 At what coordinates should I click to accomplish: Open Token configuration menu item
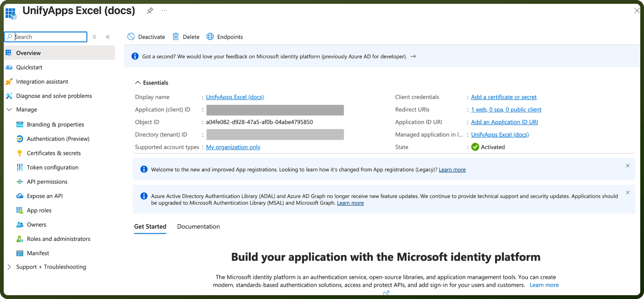[53, 167]
